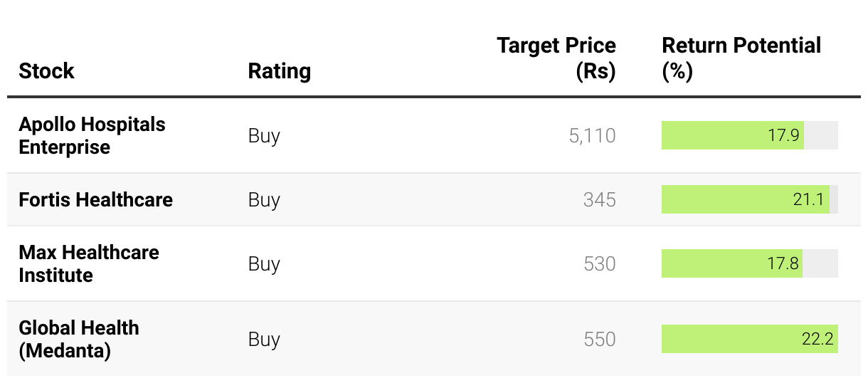Image resolution: width=868 pixels, height=383 pixels.
Task: Select Buy rating for Max Healthcare
Action: pos(264,263)
